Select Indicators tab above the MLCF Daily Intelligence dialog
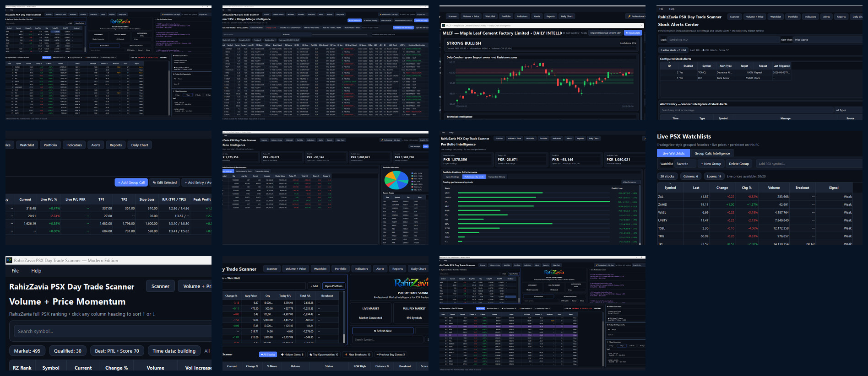Viewport: 868px width, 376px height. tap(522, 16)
